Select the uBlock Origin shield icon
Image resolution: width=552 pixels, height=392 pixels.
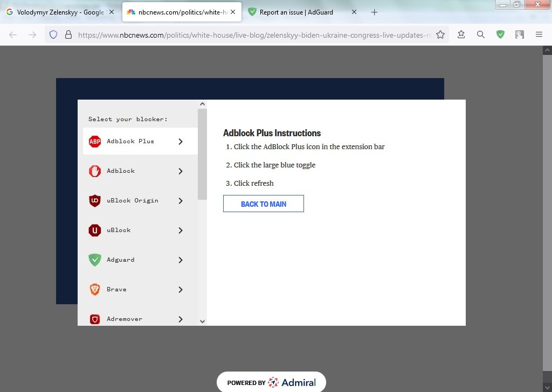pos(94,200)
